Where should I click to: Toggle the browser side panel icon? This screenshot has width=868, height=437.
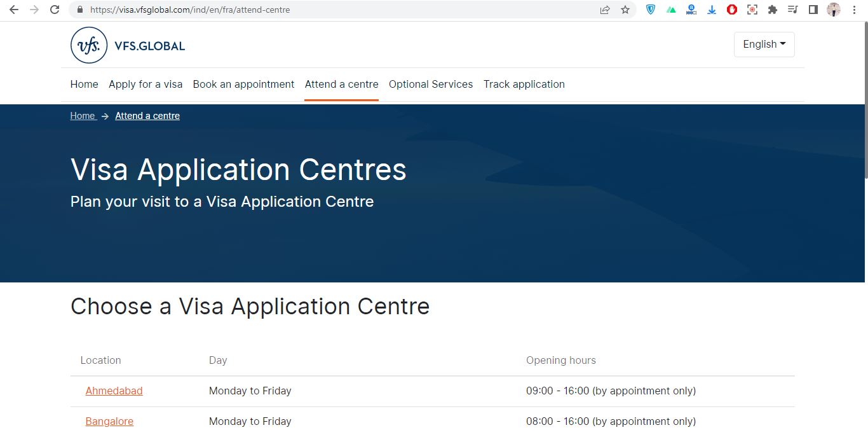(x=813, y=10)
